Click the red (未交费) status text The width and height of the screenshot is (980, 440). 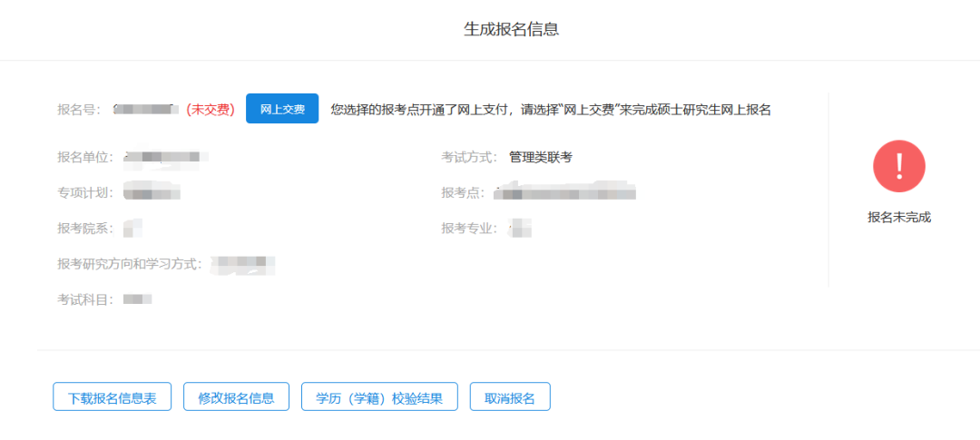211,110
